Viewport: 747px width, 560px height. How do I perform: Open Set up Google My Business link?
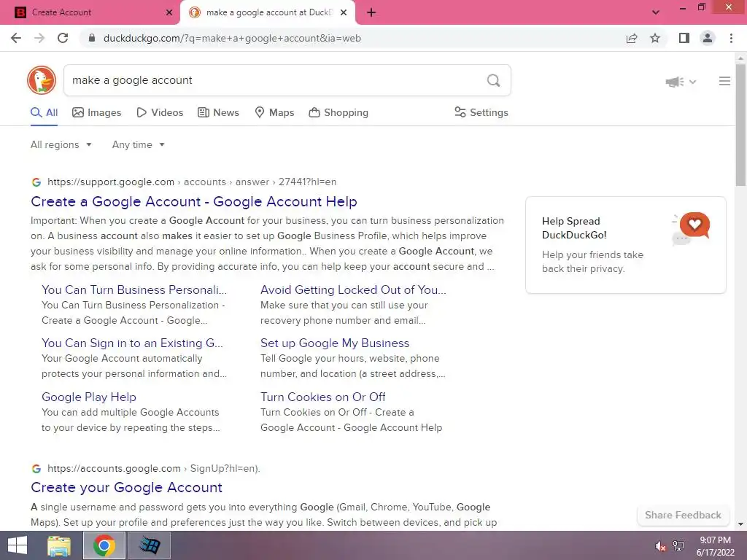(334, 343)
